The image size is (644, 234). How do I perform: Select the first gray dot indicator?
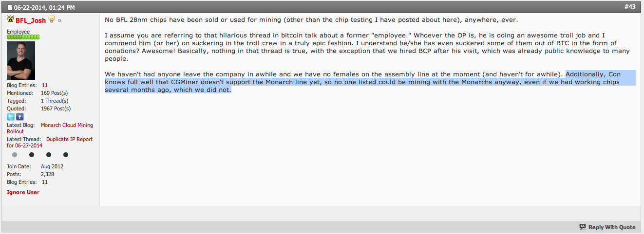coord(15,155)
